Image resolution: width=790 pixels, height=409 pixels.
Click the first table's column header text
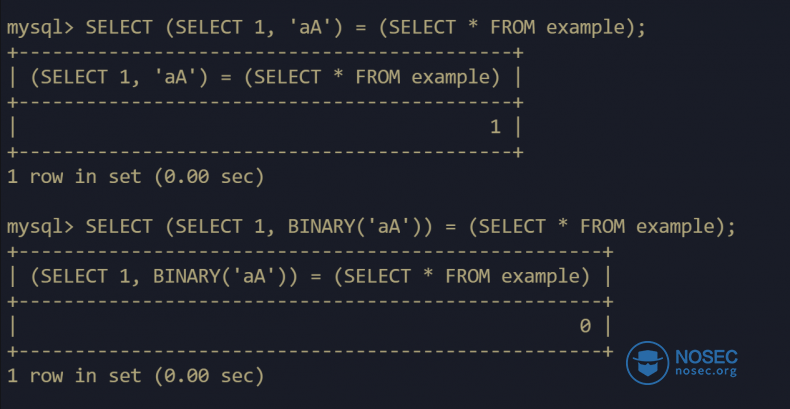tap(265, 77)
